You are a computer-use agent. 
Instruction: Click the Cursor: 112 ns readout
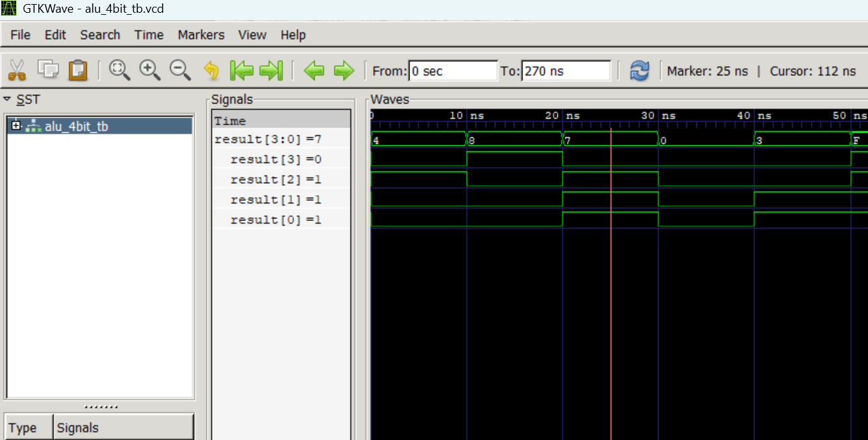[x=813, y=71]
